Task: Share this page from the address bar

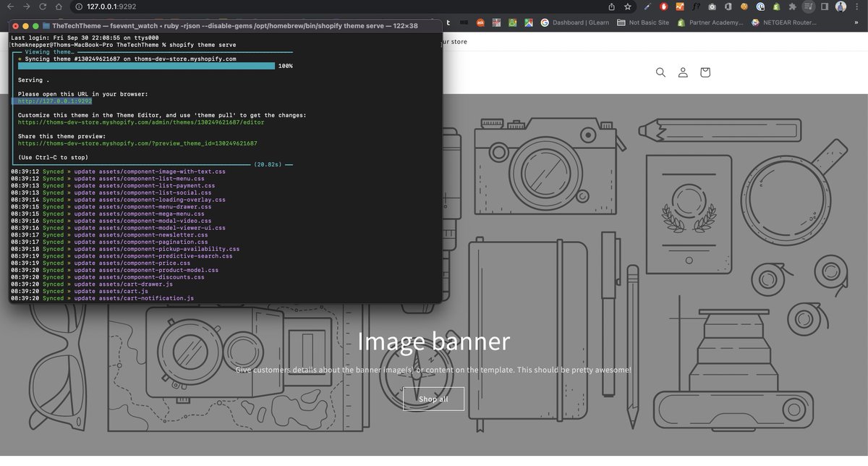Action: coord(612,7)
